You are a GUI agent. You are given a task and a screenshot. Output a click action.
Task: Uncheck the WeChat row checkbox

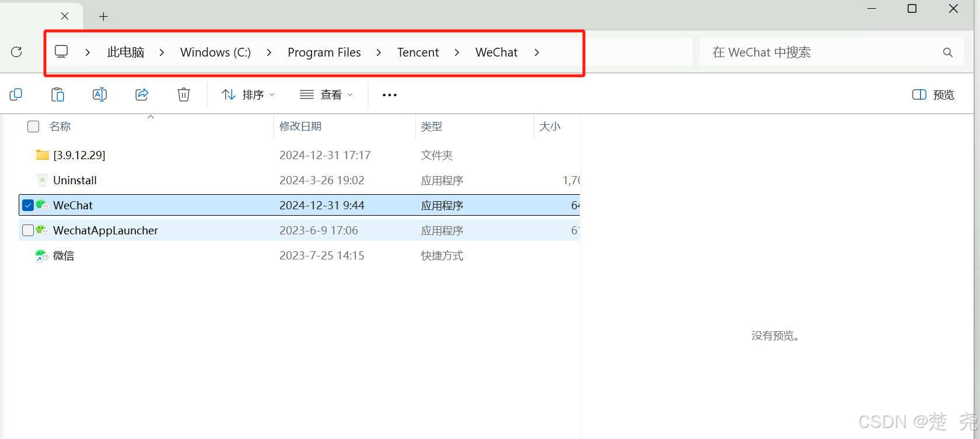click(28, 205)
